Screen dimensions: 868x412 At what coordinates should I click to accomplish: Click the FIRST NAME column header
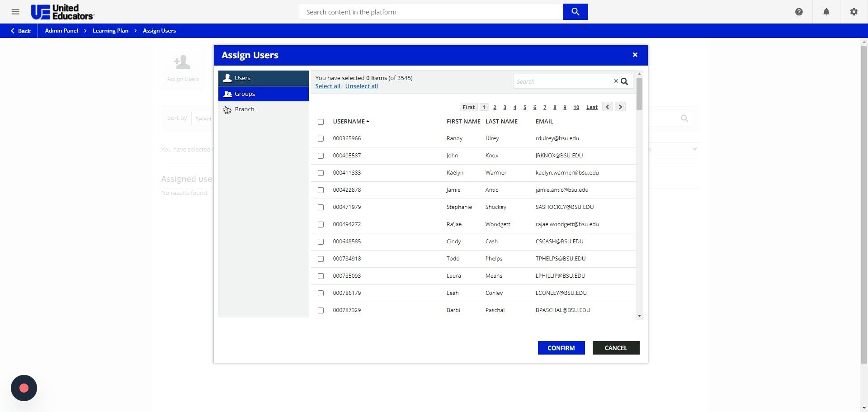(x=463, y=121)
